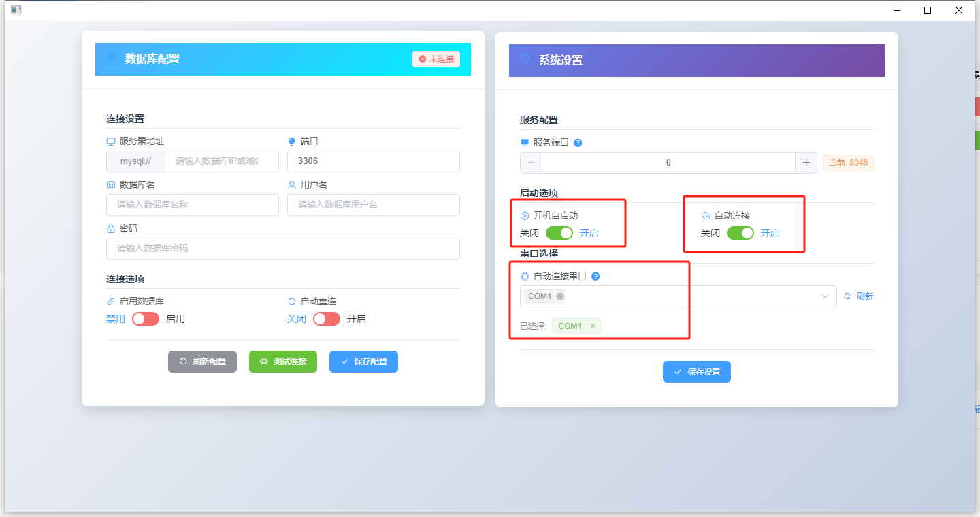Click the cycle icon beside 自动重连 label
This screenshot has height=517, width=980.
pos(292,301)
